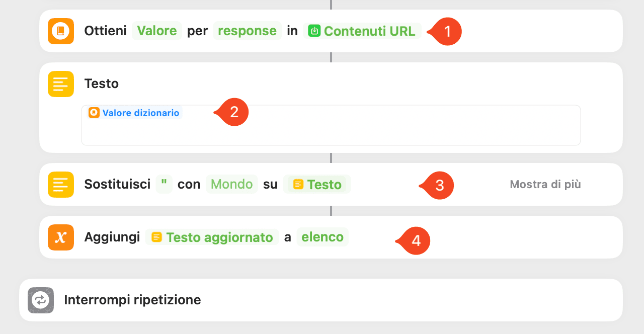Viewport: 644px width, 334px height.
Task: Click the small orange Valore dizionario icon
Action: [94, 113]
